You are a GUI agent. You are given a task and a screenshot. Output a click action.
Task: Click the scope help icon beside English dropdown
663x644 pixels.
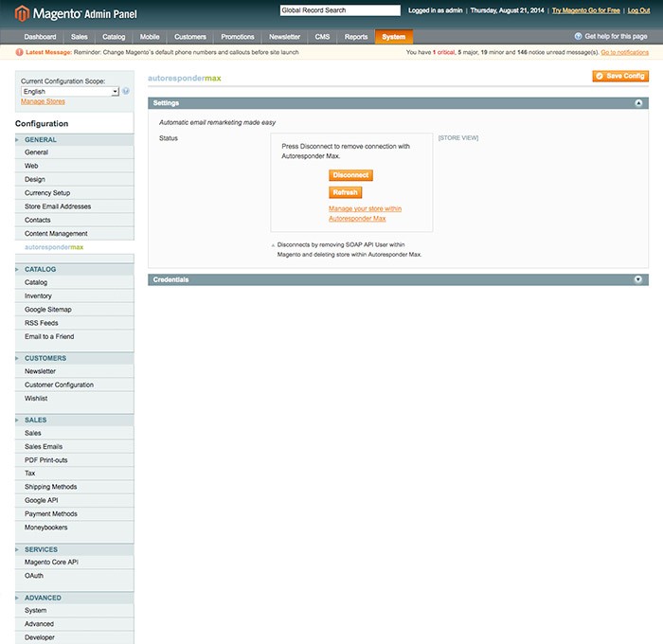pos(126,91)
